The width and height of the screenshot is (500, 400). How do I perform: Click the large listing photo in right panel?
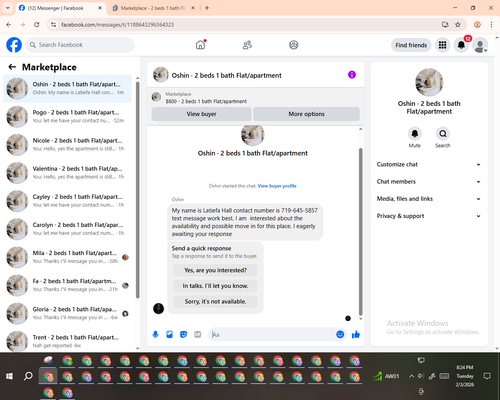(x=429, y=82)
